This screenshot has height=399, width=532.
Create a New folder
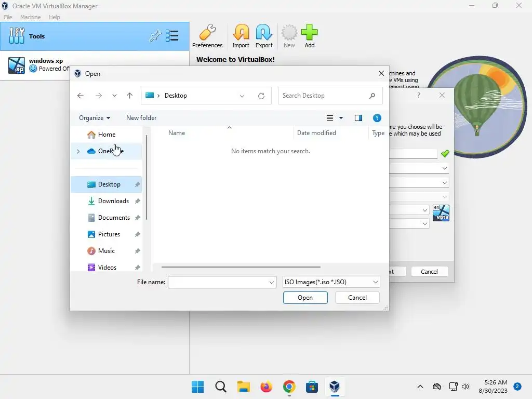(141, 118)
